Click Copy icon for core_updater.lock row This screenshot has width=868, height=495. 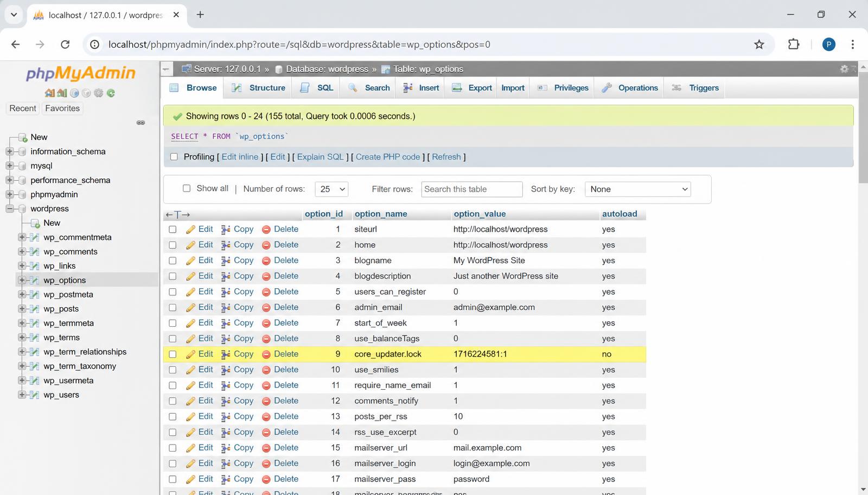(226, 354)
